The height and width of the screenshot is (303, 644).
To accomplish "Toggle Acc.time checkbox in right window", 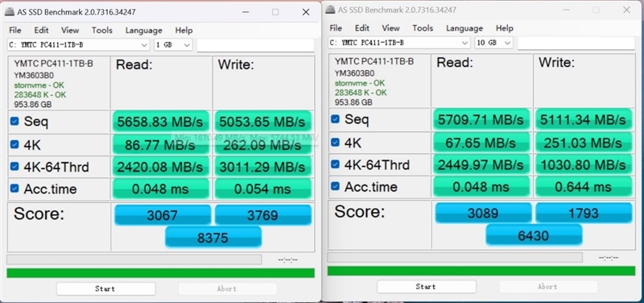I will pyautogui.click(x=335, y=187).
